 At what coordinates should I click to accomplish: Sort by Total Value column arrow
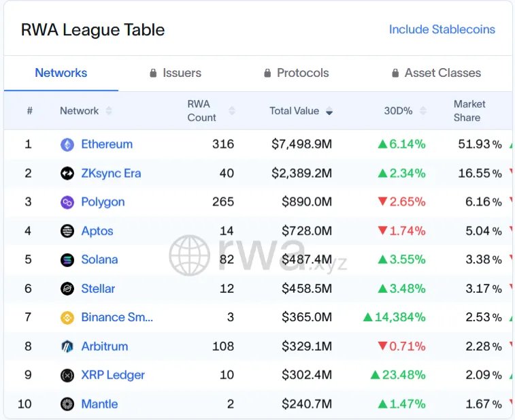329,111
